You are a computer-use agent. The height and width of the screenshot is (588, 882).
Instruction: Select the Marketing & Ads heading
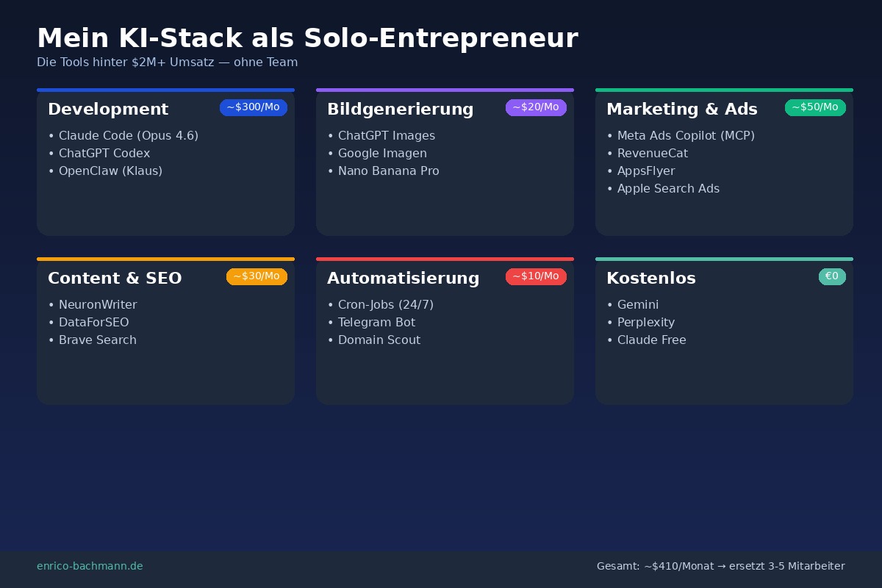click(681, 110)
